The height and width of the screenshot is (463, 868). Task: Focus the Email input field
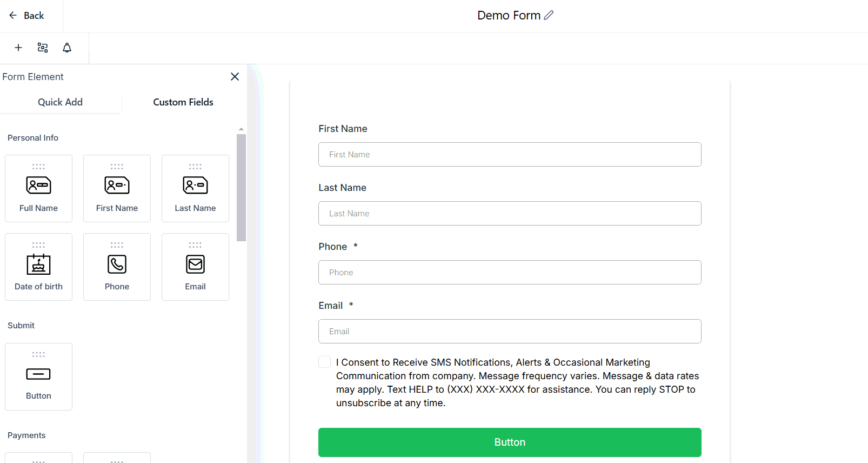[510, 332]
